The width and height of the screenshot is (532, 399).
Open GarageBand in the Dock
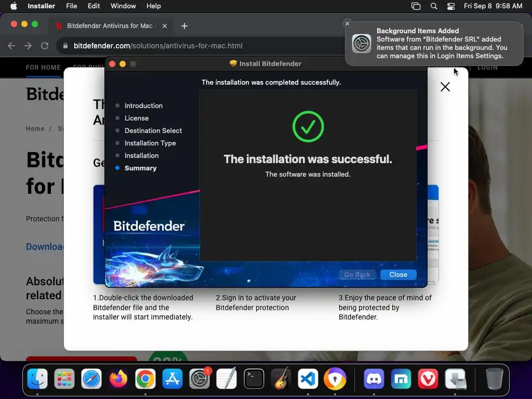pos(281,379)
